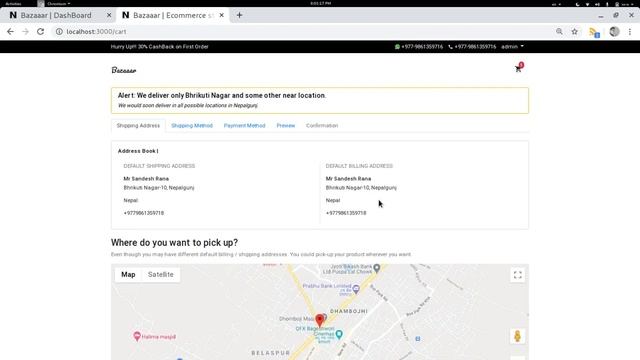Click the telephone number icon in top bar
This screenshot has height=360, width=640.
click(x=451, y=47)
